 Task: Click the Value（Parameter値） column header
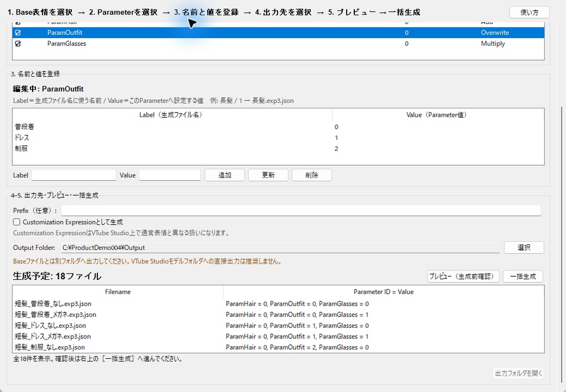pos(438,115)
